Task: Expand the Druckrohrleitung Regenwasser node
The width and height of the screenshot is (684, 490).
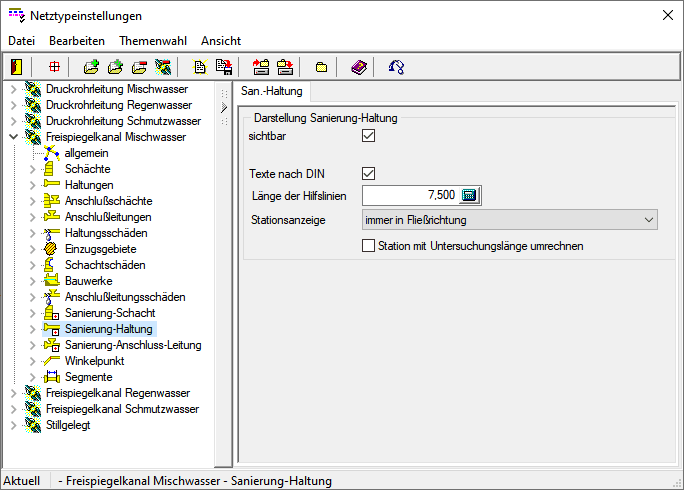Action: click(12, 105)
